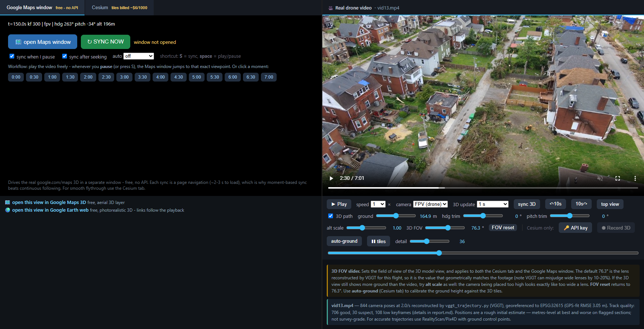This screenshot has height=329, width=644.
Task: Adjust the 3D FOV slider
Action: (445, 228)
